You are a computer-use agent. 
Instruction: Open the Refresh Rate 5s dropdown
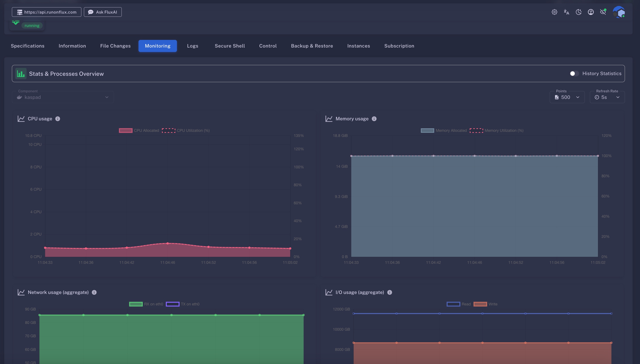(607, 97)
